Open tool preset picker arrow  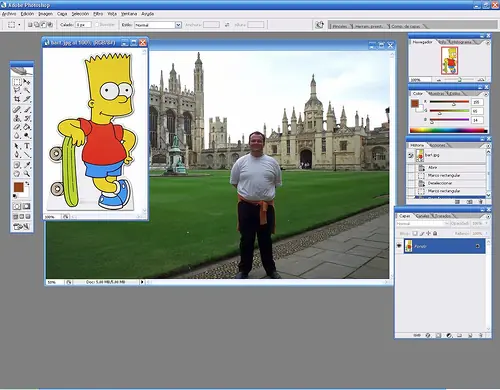tap(19, 25)
